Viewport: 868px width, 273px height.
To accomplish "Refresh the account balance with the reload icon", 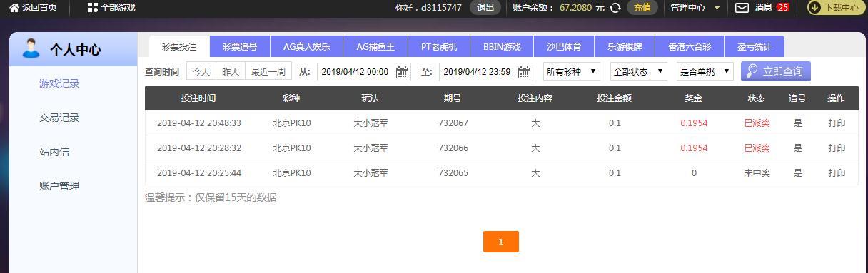I will coord(615,8).
